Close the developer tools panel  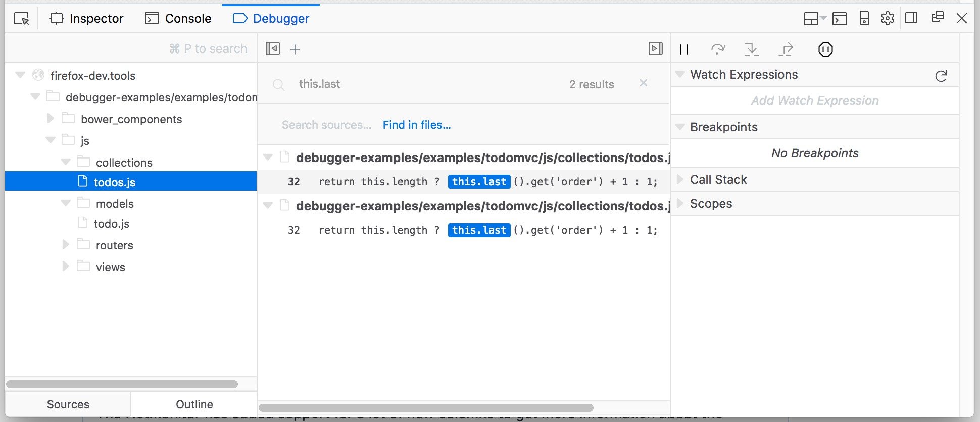(962, 19)
